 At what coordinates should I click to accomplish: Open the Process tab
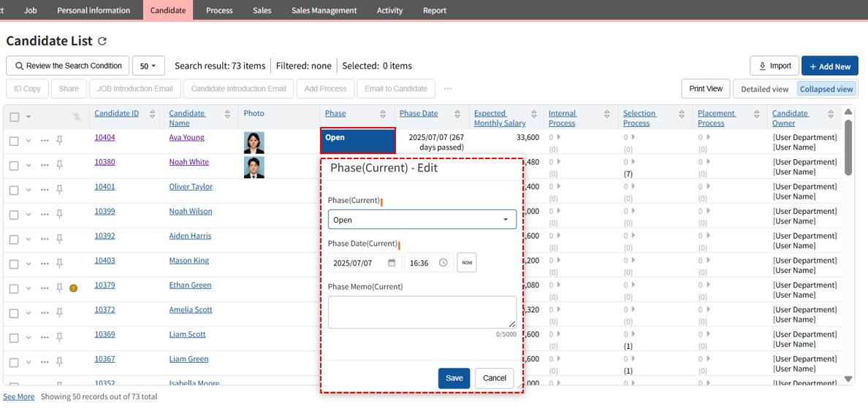point(219,10)
